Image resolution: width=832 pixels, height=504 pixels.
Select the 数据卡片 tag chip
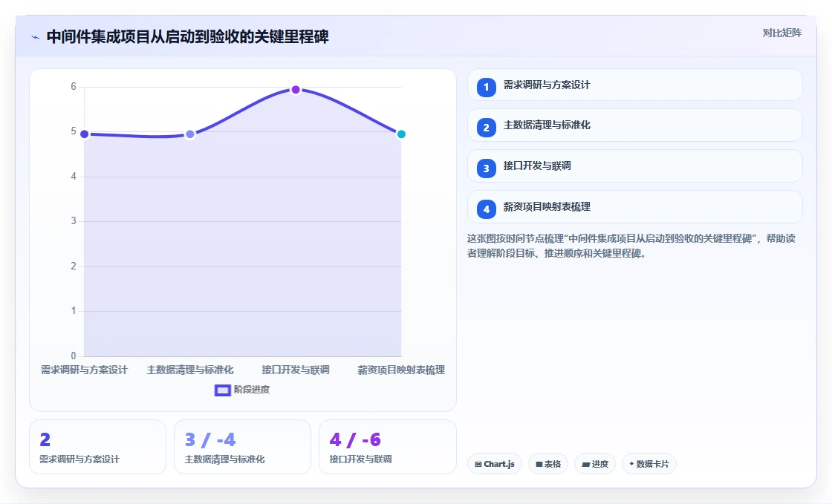[x=649, y=464]
